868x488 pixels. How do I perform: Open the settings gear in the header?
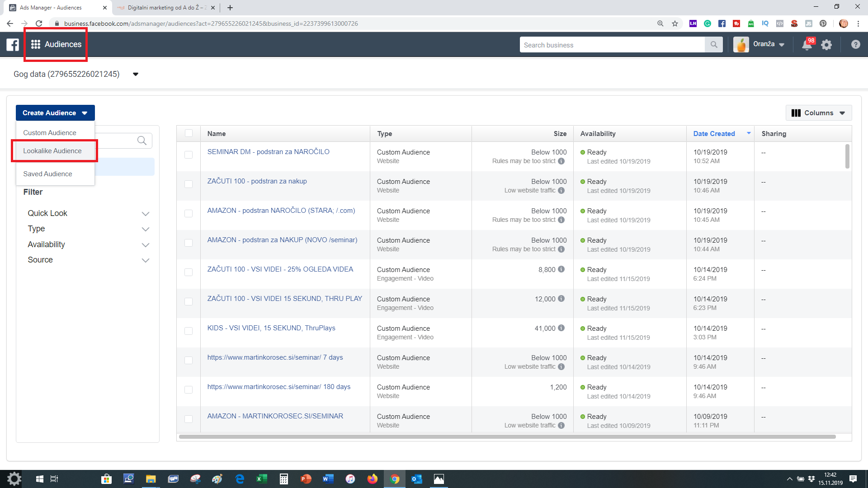tap(826, 45)
